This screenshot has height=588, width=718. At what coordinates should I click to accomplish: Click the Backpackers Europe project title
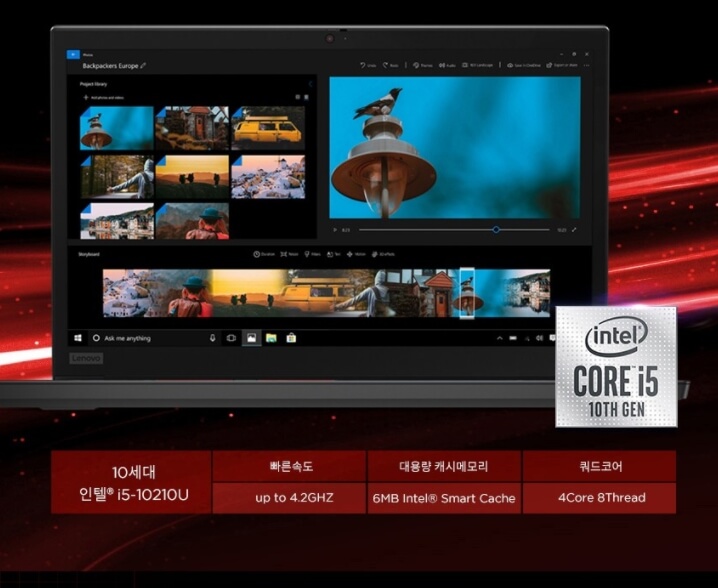(110, 66)
